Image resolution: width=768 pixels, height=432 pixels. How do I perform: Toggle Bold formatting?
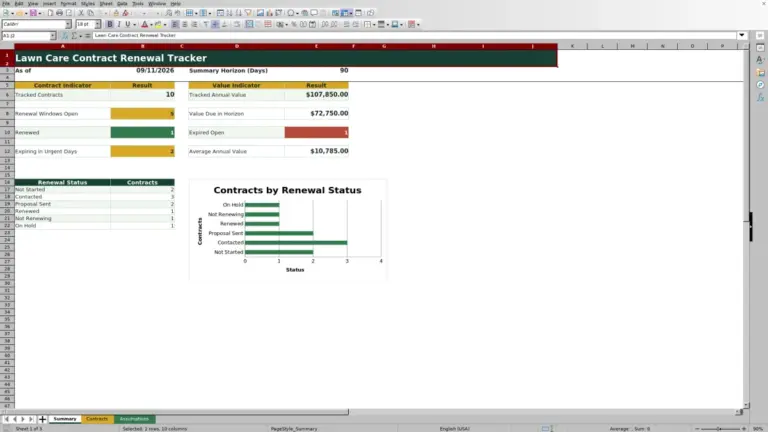110,24
